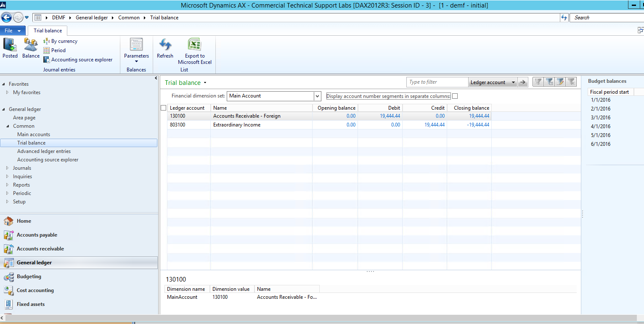Open Main accounts in navigation pane

(33, 134)
